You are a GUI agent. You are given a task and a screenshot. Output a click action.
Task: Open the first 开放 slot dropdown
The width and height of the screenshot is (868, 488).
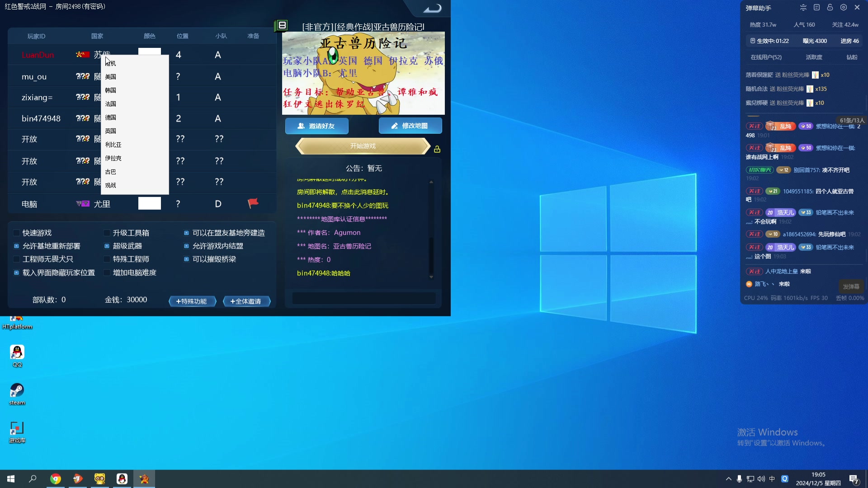pos(29,139)
